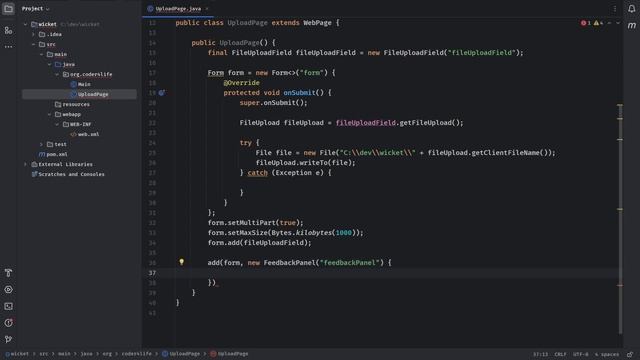This screenshot has height=360, width=640.
Task: Open the Git version control tool window
Action: [x=8, y=339]
